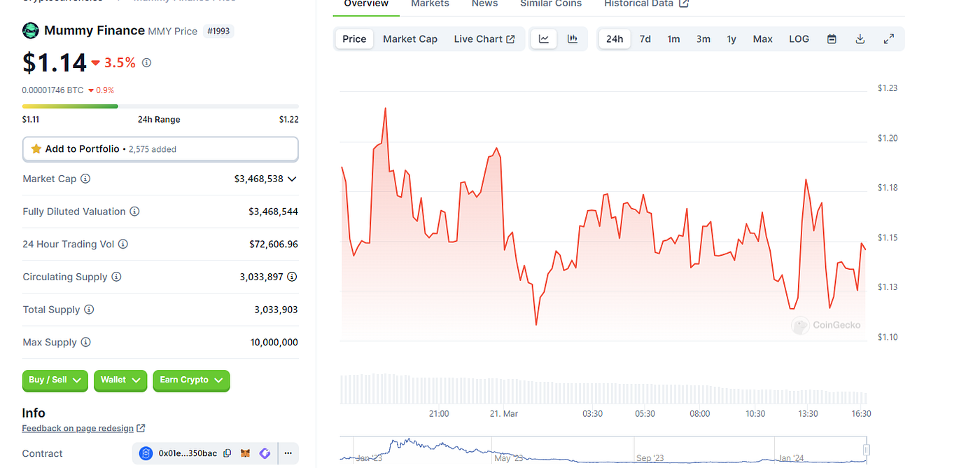Click the 24h Range progress bar
Screen dimensions: 980x468
(x=160, y=106)
